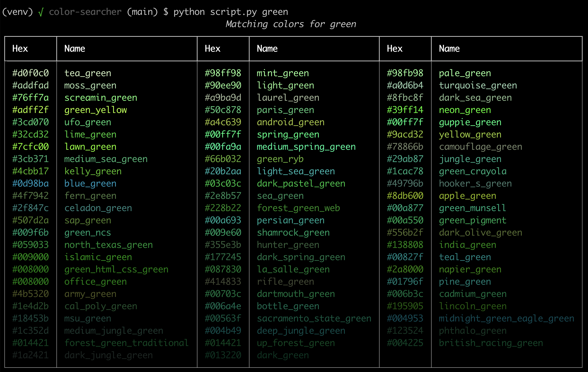Screen dimensions: 588x372
Task: Click the green checkmark in the prompt
Action: 41,12
